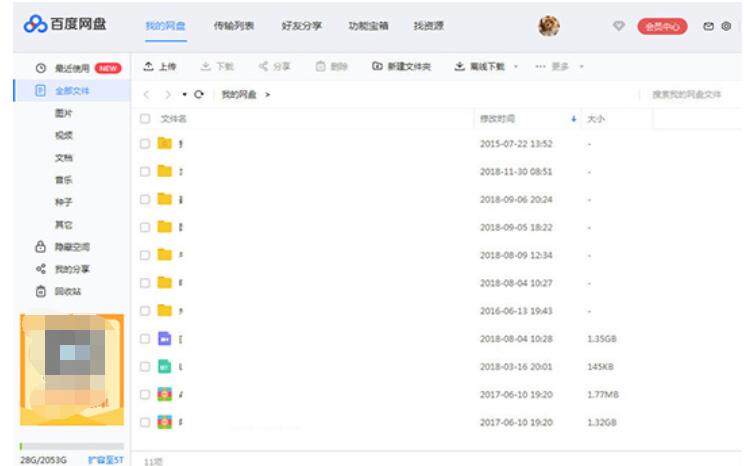747x466 pixels.
Task: Open the user avatar profile
Action: 549,27
